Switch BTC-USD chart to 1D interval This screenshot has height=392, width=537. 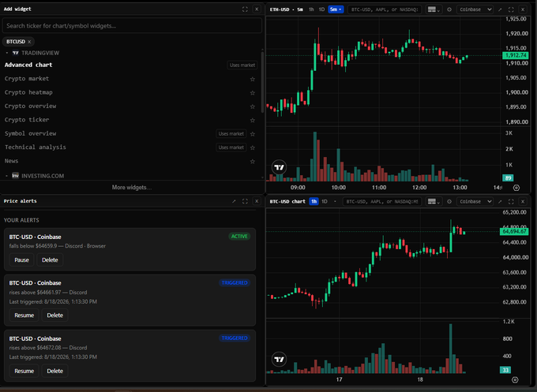325,201
